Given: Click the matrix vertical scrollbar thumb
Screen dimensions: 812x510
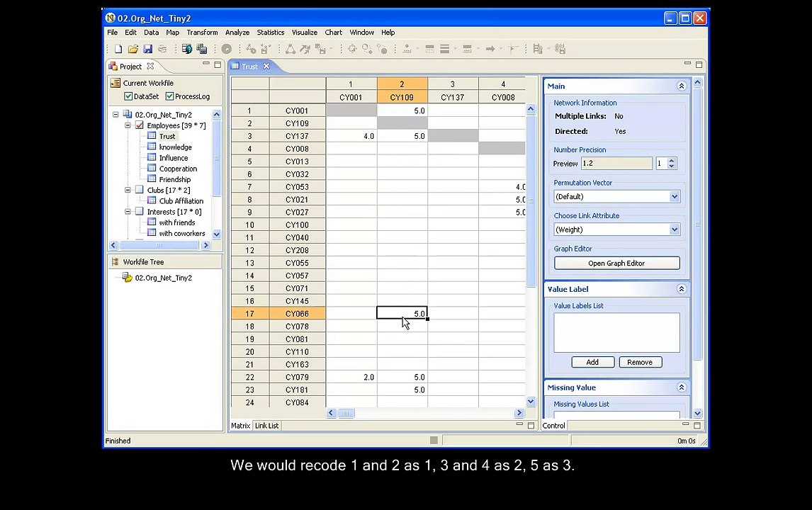Looking at the screenshot, I should [x=530, y=201].
